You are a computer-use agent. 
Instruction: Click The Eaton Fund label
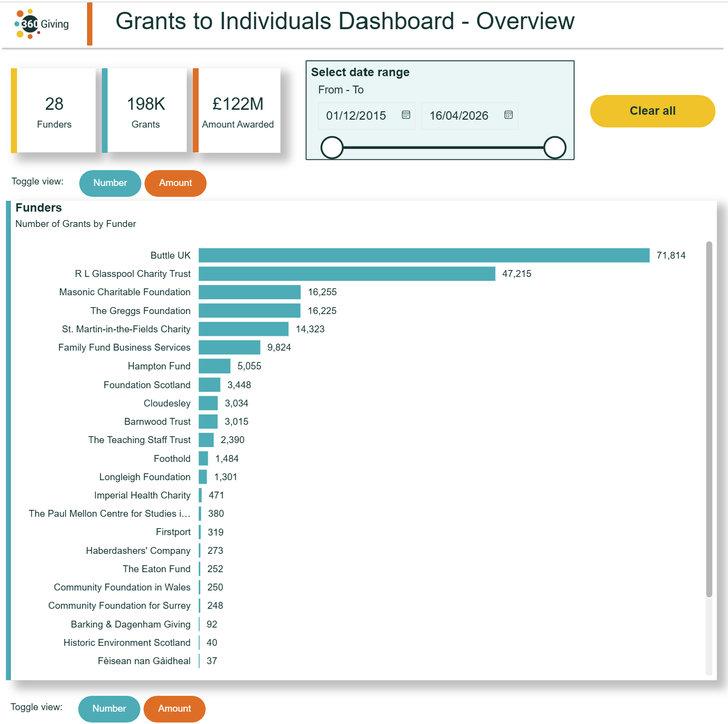157,569
